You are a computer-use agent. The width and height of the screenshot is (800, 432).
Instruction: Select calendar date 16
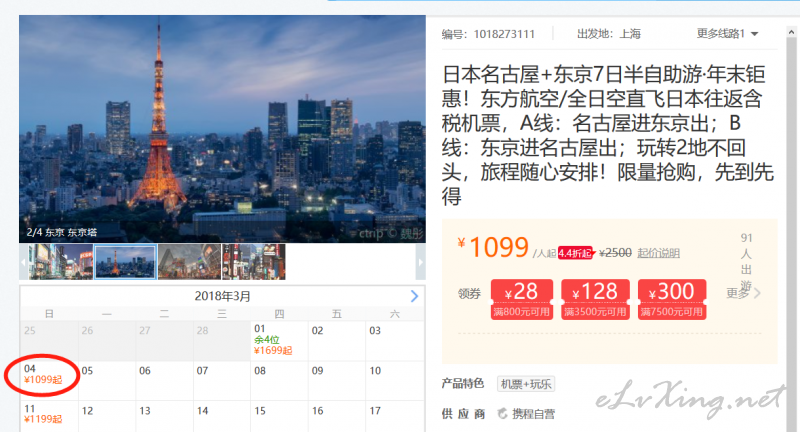tap(337, 417)
